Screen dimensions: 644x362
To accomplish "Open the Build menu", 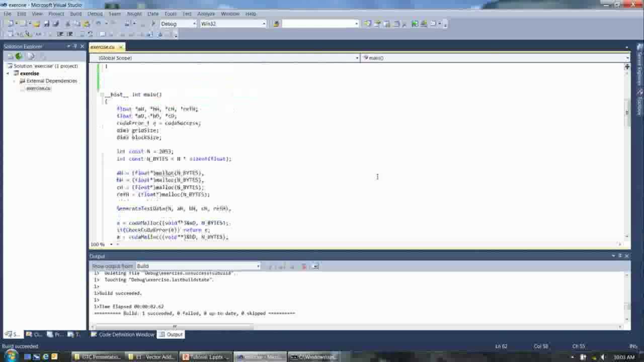I will click(x=75, y=14).
